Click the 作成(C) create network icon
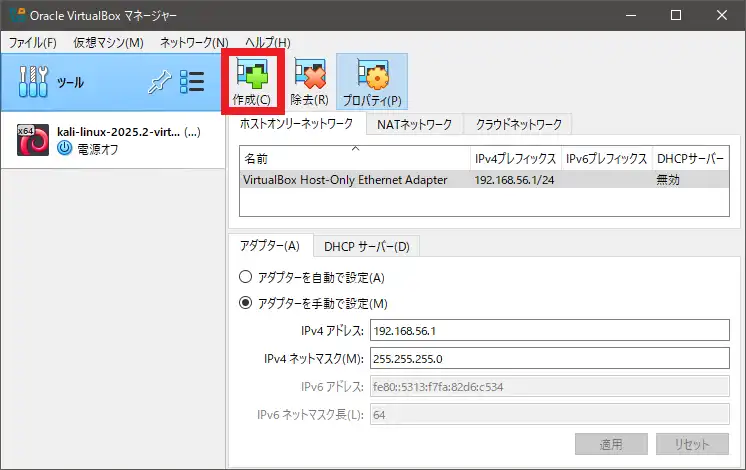Image resolution: width=746 pixels, height=470 pixels. point(252,73)
